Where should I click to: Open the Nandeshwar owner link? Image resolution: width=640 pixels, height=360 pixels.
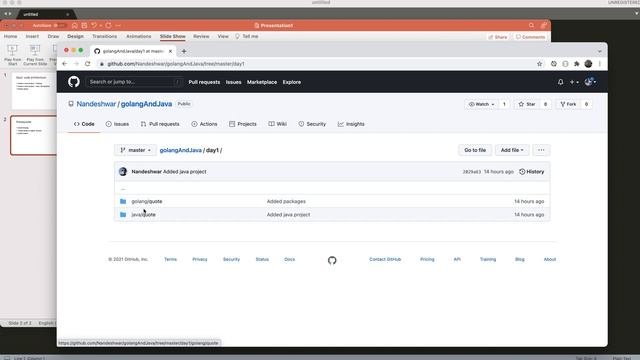tap(96, 104)
